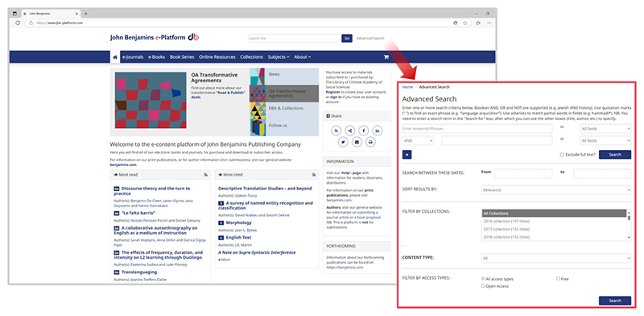Go to the e-Journals menu item
The image size is (644, 316).
(133, 57)
